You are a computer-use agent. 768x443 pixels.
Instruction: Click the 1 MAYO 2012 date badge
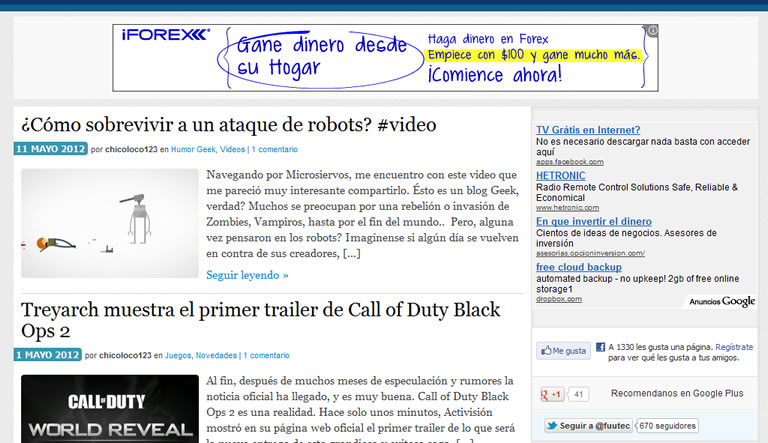point(48,354)
